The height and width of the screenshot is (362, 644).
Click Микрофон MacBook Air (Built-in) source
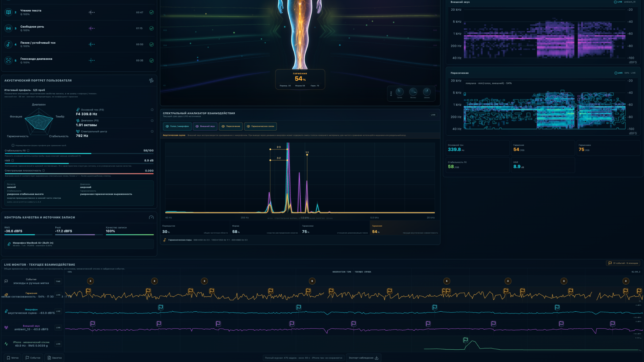(x=79, y=244)
